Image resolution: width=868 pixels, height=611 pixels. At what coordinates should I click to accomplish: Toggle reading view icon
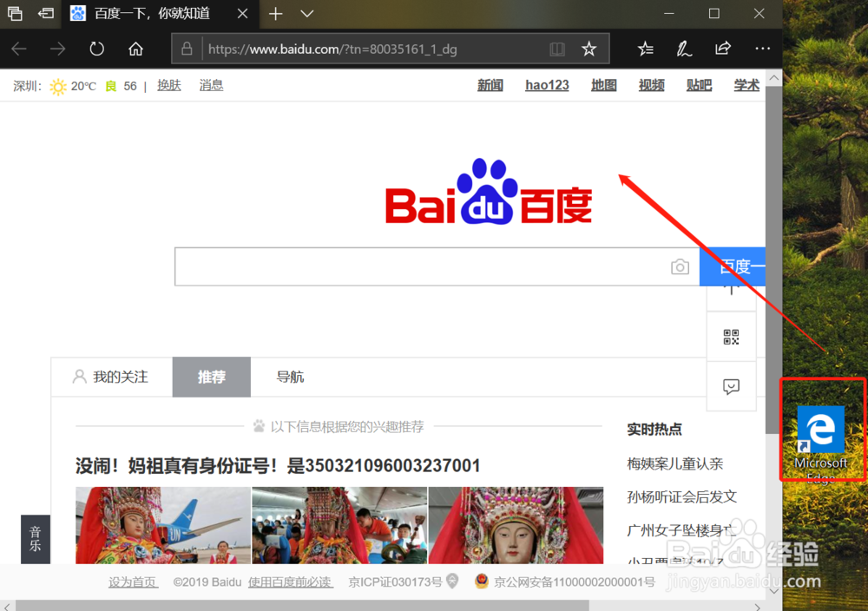click(x=557, y=49)
